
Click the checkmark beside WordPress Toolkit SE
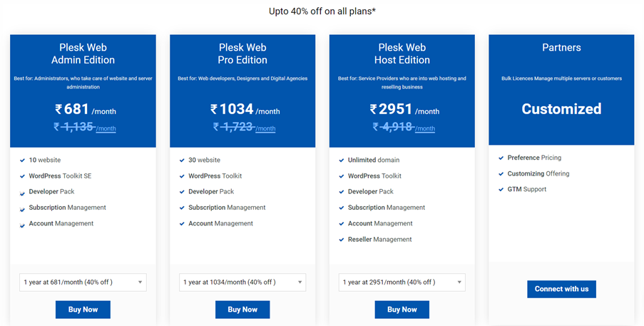(23, 176)
